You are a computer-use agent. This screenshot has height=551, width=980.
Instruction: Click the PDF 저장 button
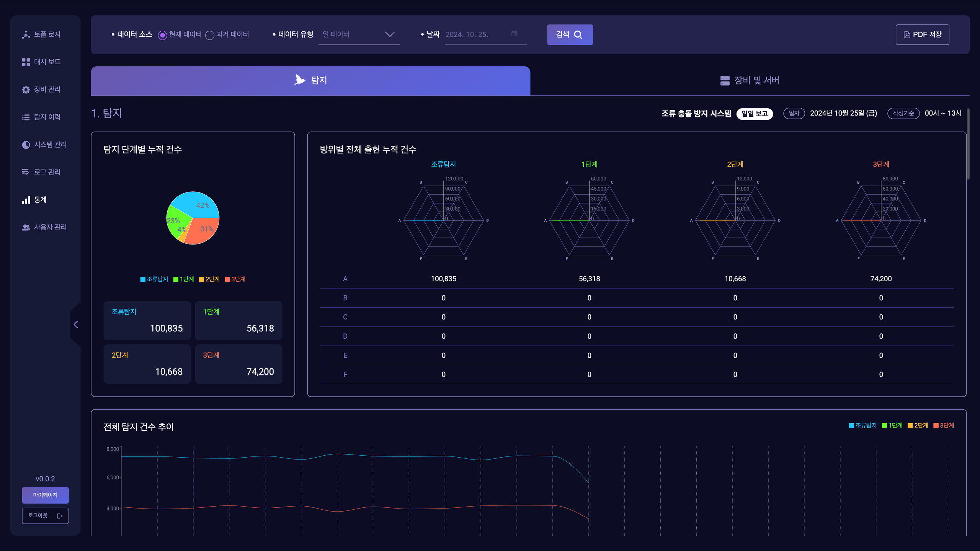(922, 34)
